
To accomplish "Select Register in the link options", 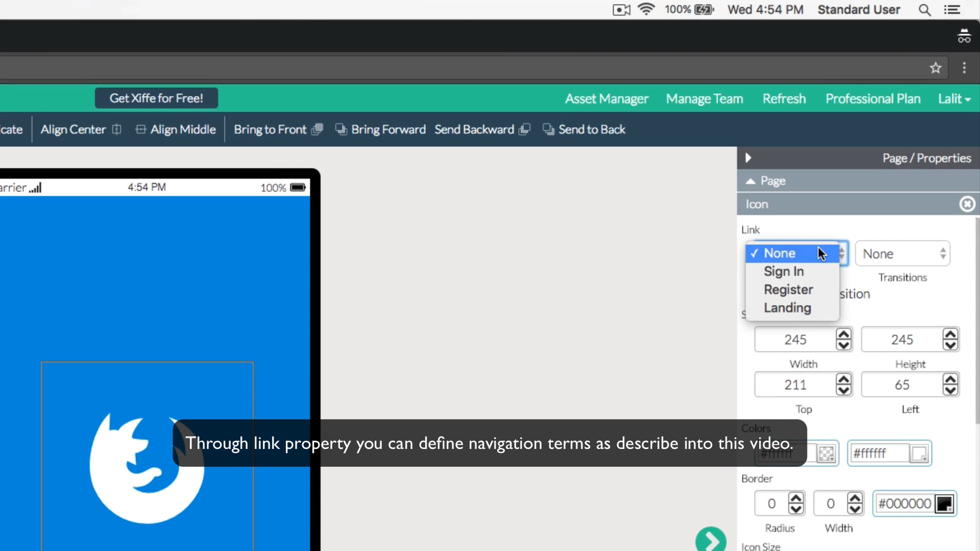I will click(788, 289).
